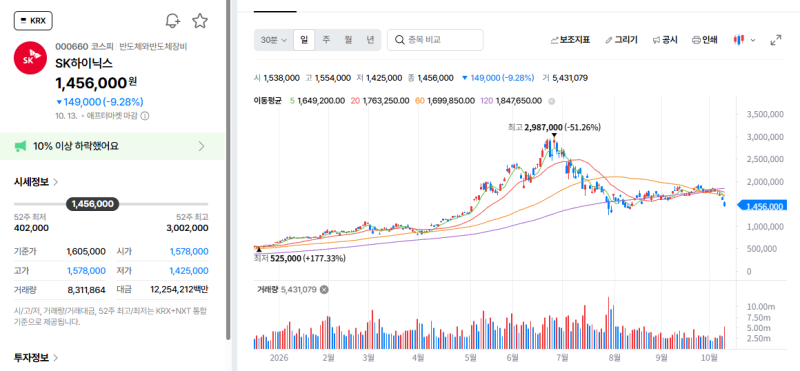Click the 60-day moving average value 1,699,850.00

(451, 101)
